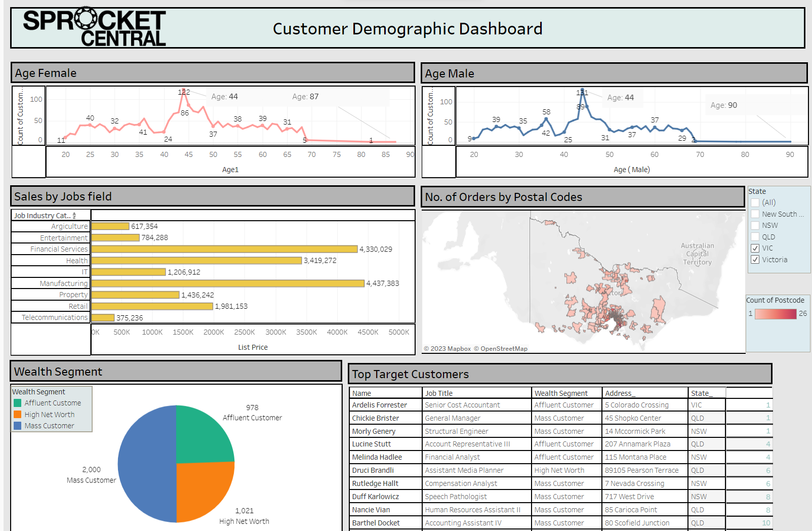This screenshot has height=531, width=812.
Task: Click the Financial Services sales bar
Action: click(x=224, y=249)
